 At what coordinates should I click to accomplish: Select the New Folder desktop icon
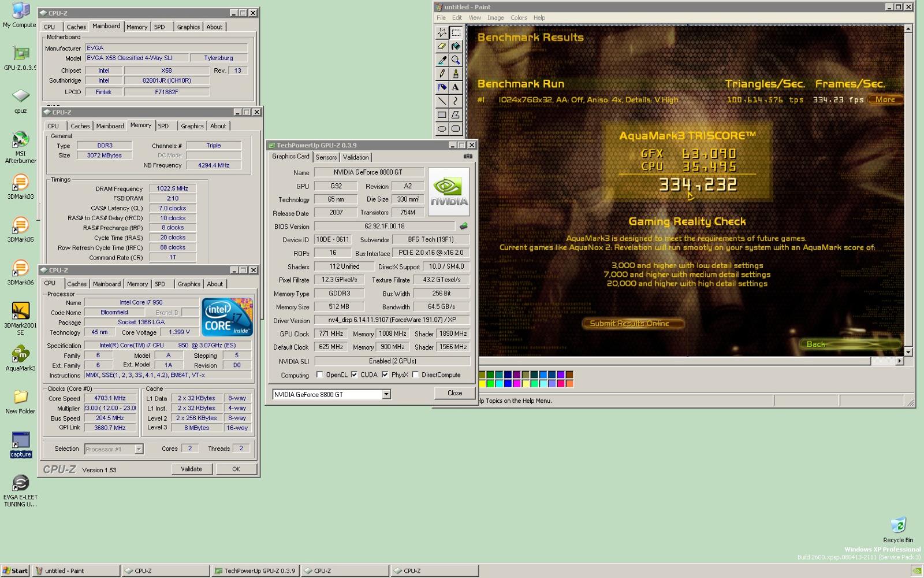tap(20, 401)
